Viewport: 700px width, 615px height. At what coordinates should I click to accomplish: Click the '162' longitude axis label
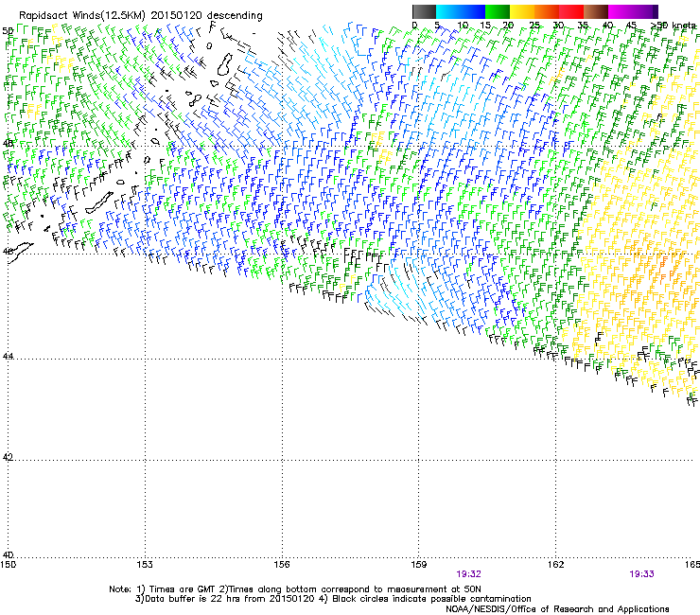[556, 565]
